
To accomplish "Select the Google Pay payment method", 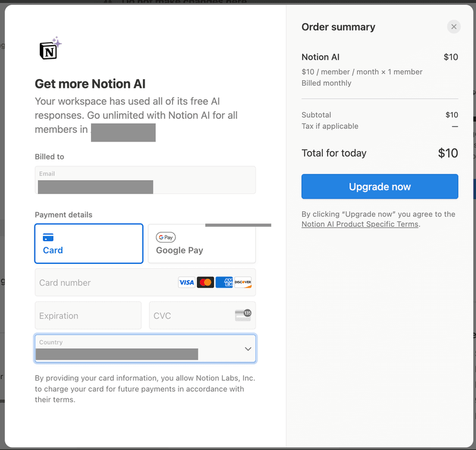I will tap(201, 243).
